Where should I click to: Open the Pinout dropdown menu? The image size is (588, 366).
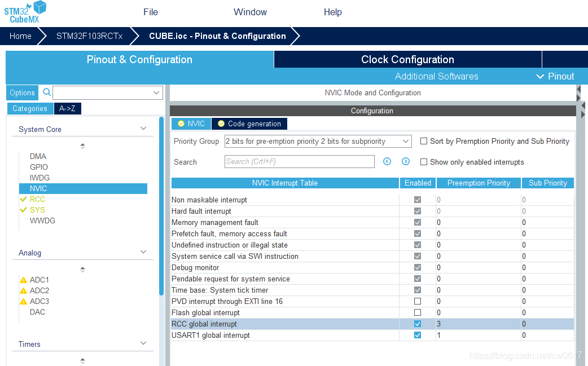(x=555, y=77)
